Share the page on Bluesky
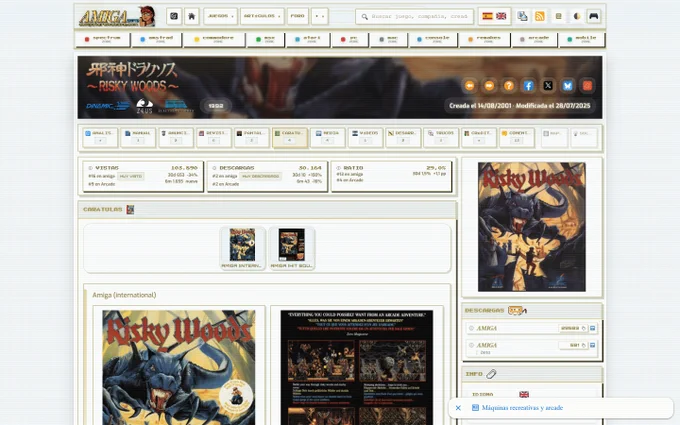 pyautogui.click(x=568, y=85)
